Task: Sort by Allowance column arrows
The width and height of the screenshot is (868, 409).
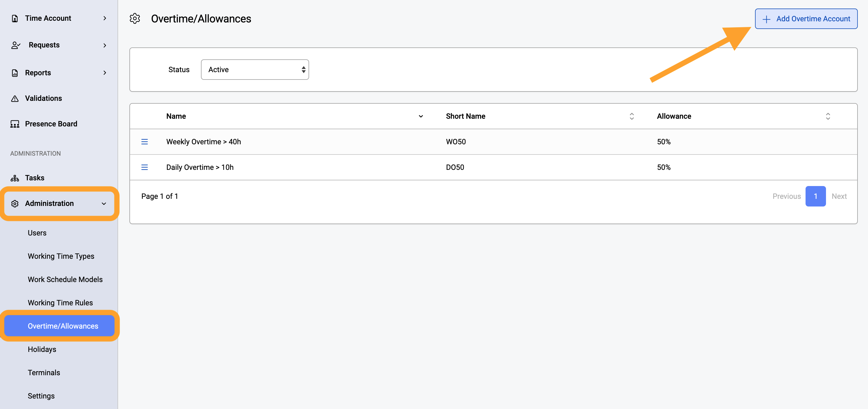Action: pos(828,116)
